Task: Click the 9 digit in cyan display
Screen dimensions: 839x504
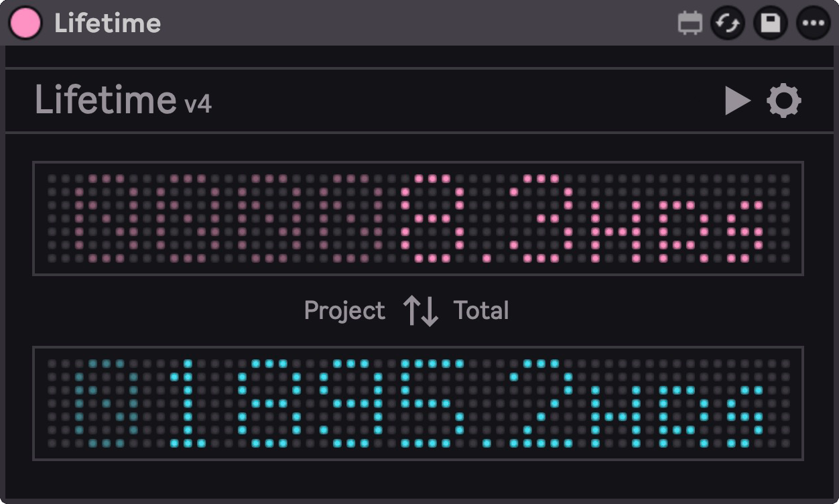Action: pyautogui.click(x=350, y=403)
